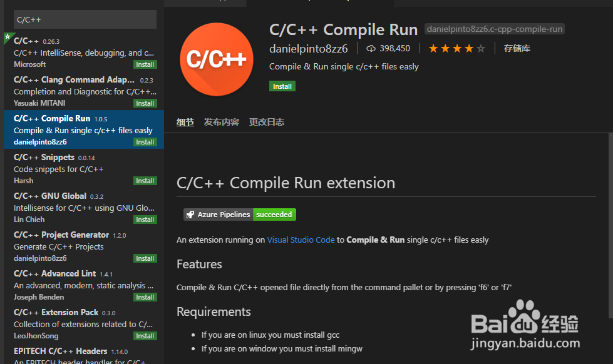This screenshot has height=364, width=613.
Task: Install Microsoft C/C++ extension from the list
Action: tap(145, 64)
